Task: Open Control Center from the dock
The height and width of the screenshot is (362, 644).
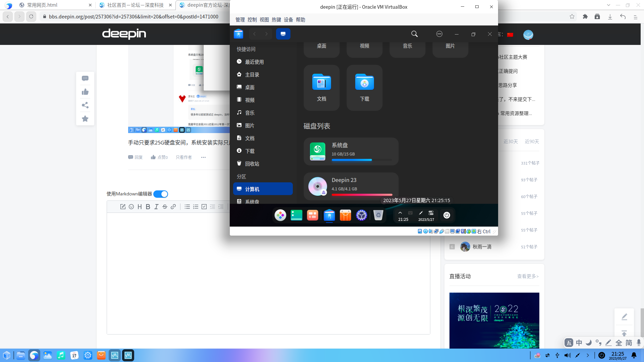Action: 361,215
